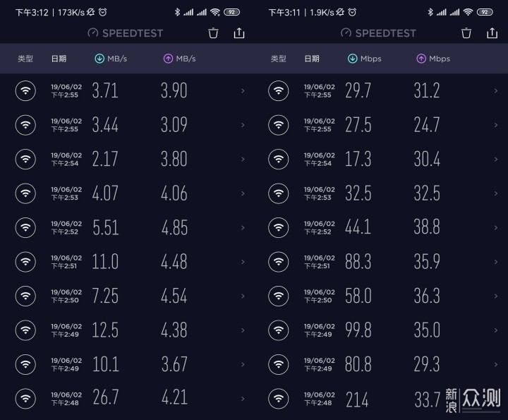508x420 pixels.
Task: Tap Wi-Fi icon of 26.7 MB/s result
Action: coord(25,399)
